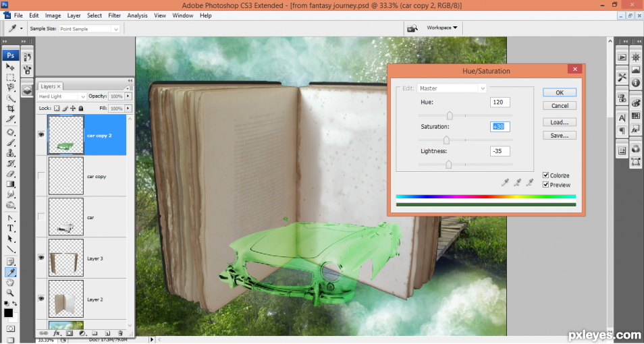Switch to the Layers tab
The image size is (644, 344).
[50, 86]
